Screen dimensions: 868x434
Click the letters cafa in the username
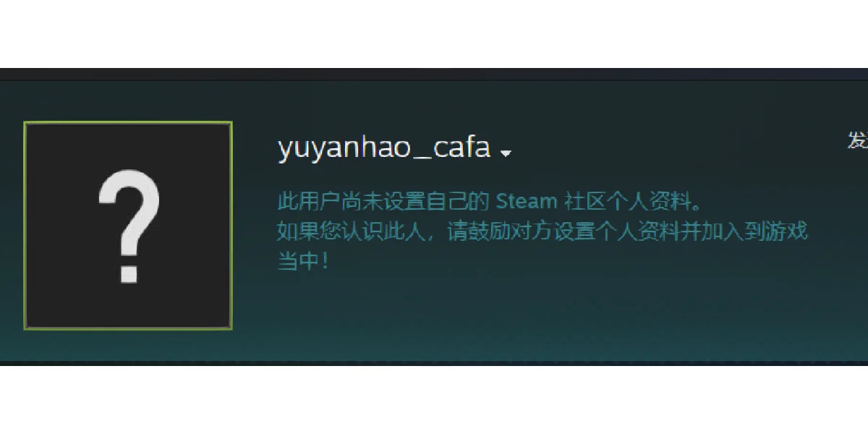(x=461, y=148)
